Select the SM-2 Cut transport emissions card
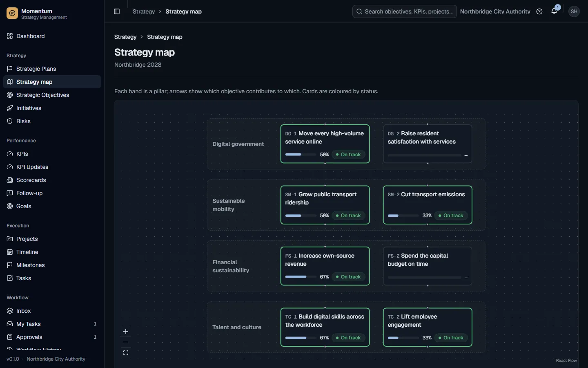 pos(428,205)
